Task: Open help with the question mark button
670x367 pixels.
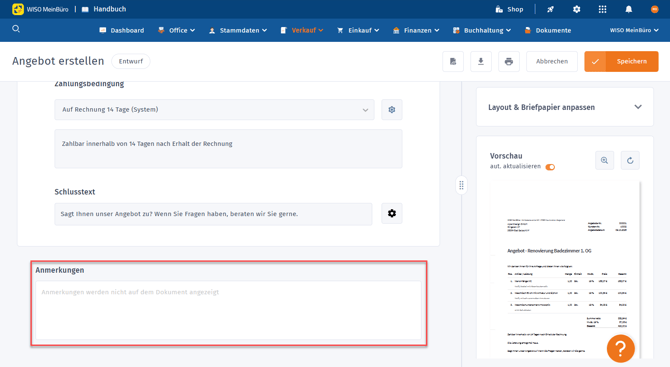Action: [x=620, y=349]
